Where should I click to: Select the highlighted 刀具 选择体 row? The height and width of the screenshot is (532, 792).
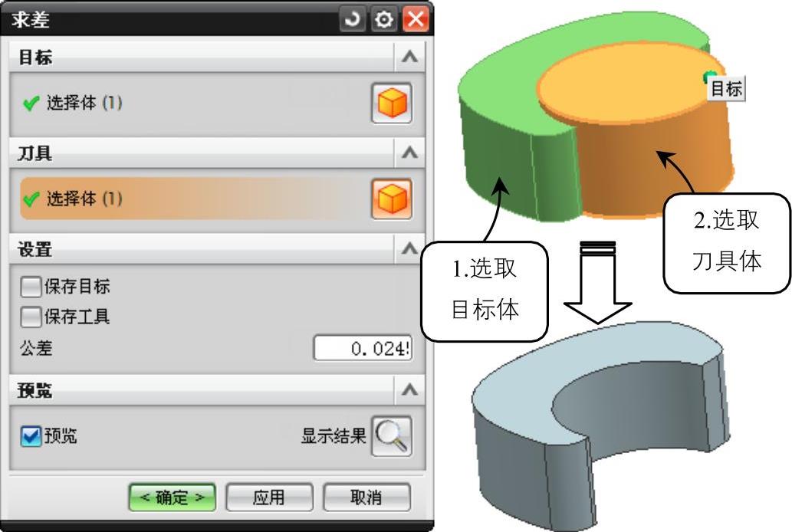coord(195,199)
